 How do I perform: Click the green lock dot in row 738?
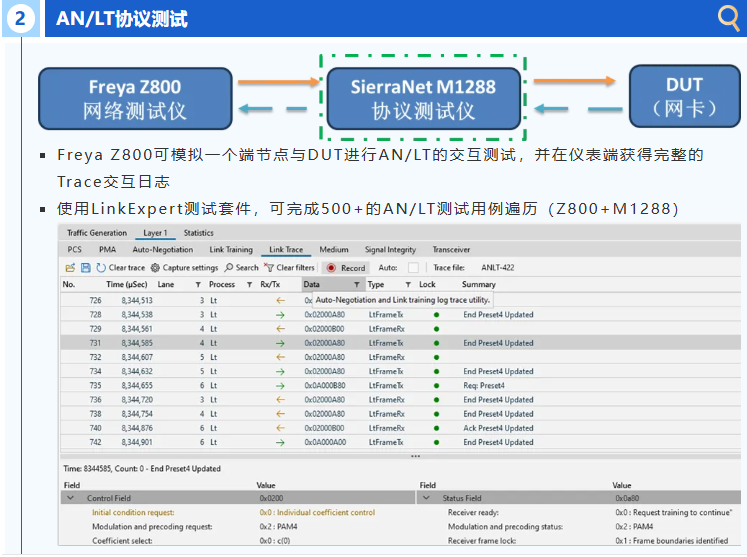(436, 414)
